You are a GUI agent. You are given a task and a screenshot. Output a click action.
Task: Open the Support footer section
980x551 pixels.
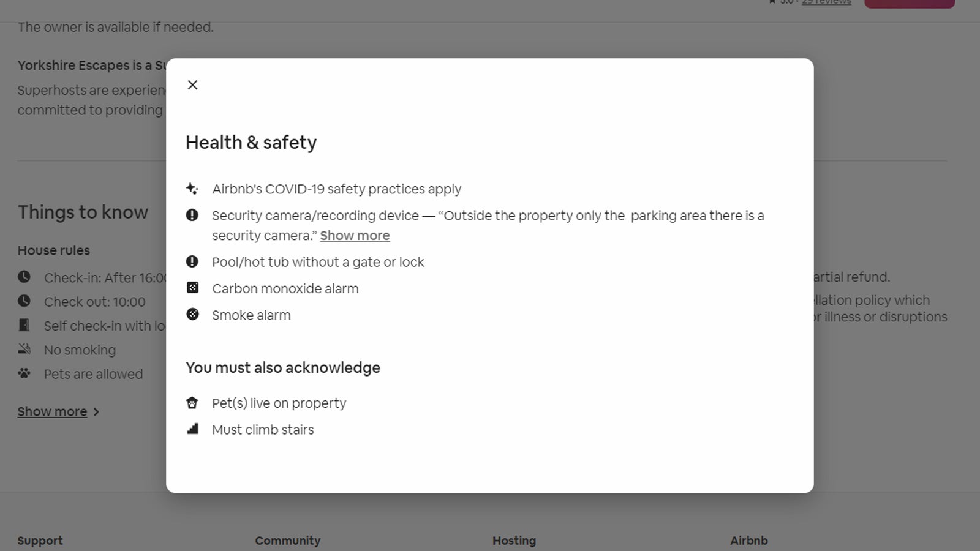(x=40, y=541)
